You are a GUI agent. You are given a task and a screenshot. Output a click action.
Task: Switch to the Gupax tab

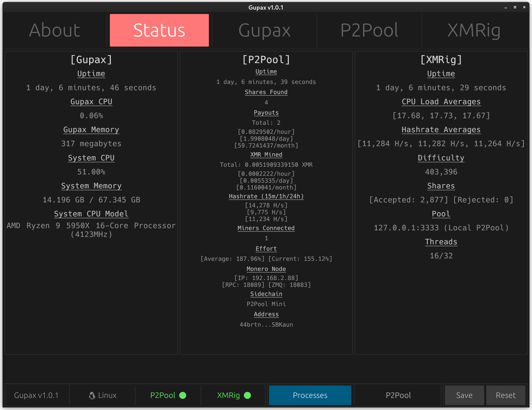coord(264,30)
